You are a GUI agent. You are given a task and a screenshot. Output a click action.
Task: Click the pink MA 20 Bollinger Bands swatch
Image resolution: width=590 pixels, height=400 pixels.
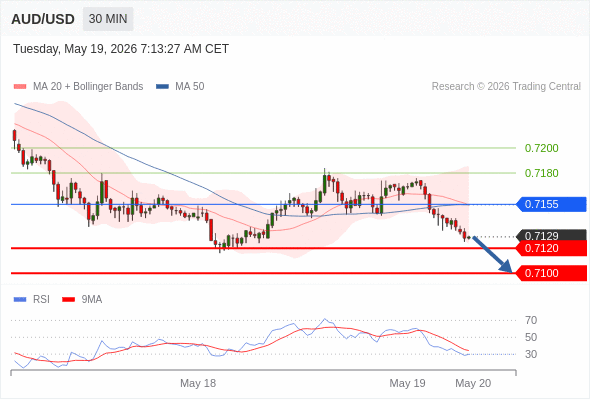pyautogui.click(x=20, y=87)
